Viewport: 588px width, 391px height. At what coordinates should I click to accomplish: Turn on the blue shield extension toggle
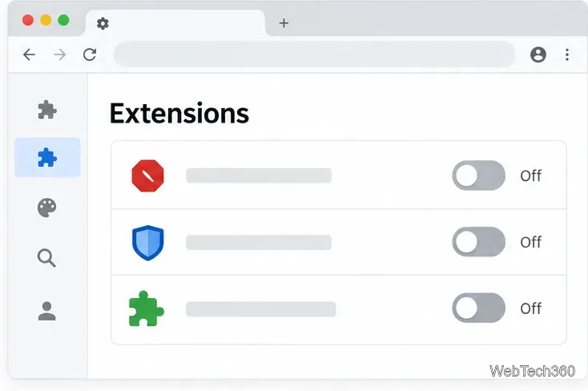(x=478, y=242)
